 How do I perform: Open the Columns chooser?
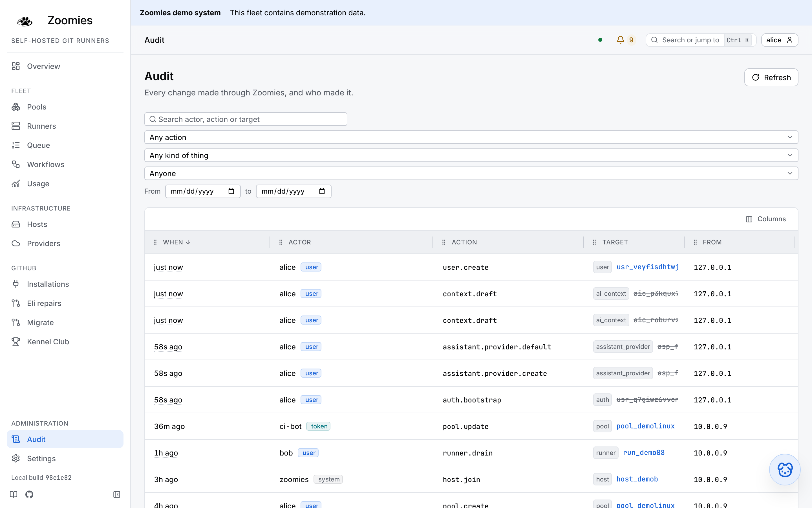tap(766, 219)
